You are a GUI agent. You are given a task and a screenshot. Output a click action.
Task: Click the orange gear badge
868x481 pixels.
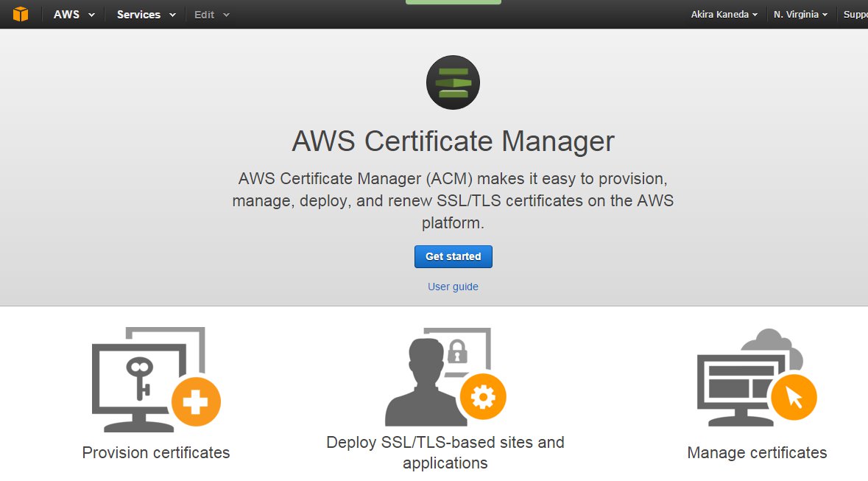[483, 398]
